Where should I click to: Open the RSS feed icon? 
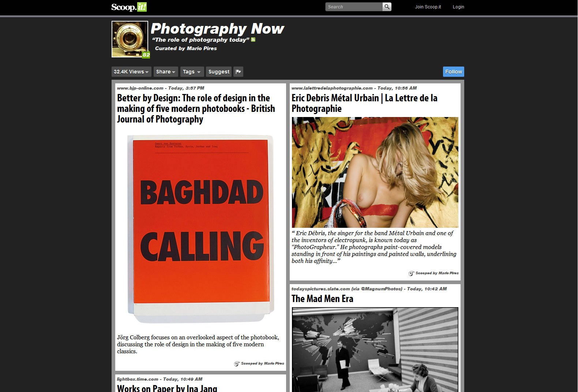coord(253,39)
